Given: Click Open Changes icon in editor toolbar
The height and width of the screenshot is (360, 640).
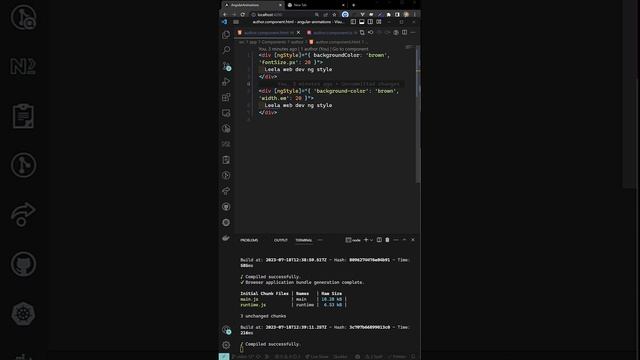Looking at the screenshot, I should click(x=362, y=32).
